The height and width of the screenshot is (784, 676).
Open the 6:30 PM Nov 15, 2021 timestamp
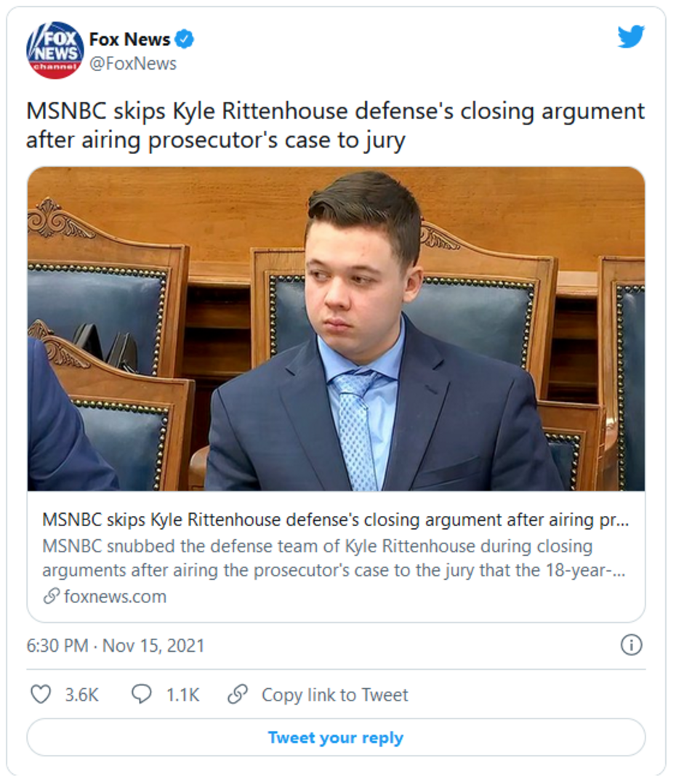(x=116, y=645)
